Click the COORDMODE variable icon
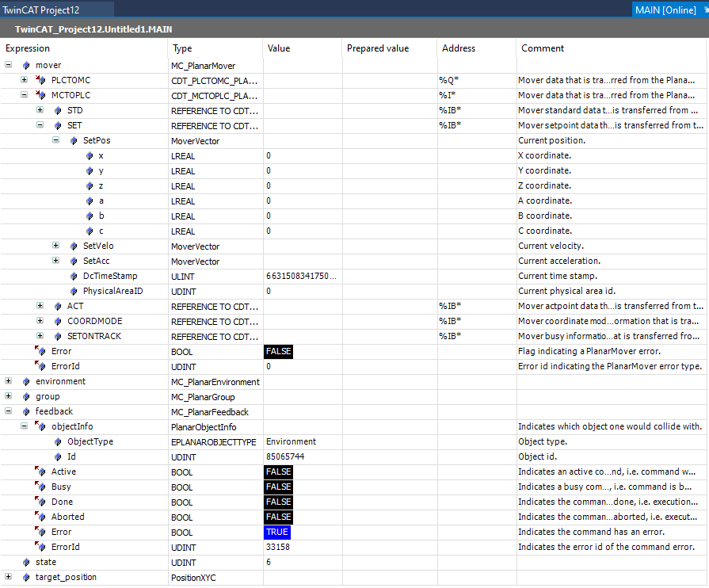 coord(58,321)
